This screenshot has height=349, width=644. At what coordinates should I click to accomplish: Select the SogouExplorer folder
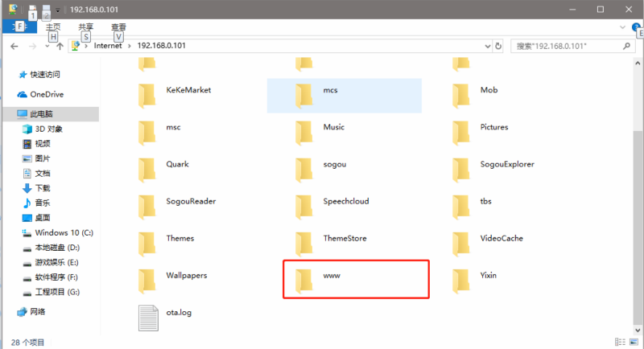[506, 164]
